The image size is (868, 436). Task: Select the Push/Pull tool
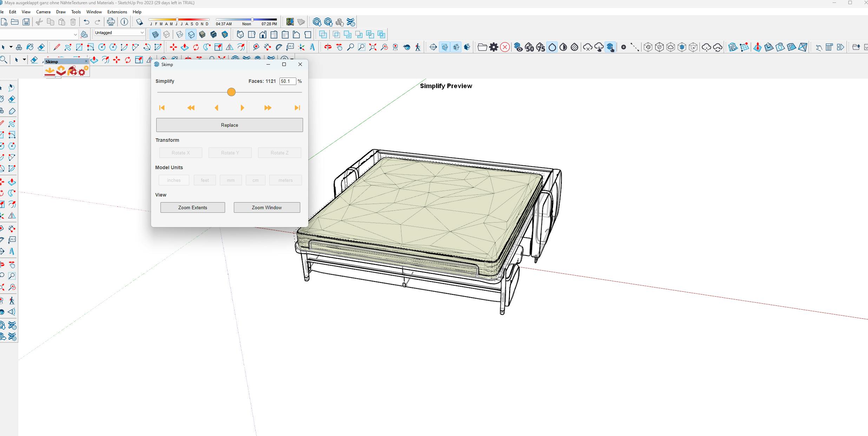[185, 47]
